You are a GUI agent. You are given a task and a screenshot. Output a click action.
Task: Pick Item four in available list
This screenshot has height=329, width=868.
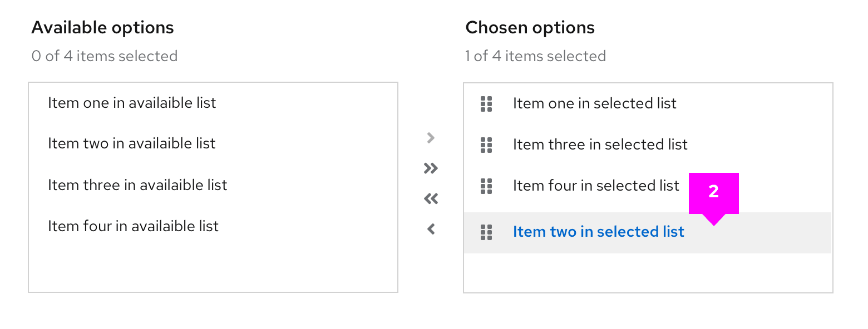(x=133, y=226)
